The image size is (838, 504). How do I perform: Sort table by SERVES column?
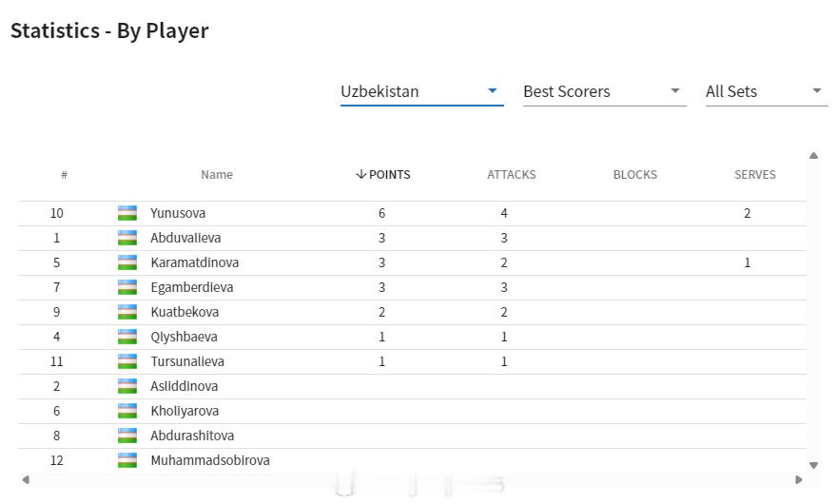(x=754, y=175)
